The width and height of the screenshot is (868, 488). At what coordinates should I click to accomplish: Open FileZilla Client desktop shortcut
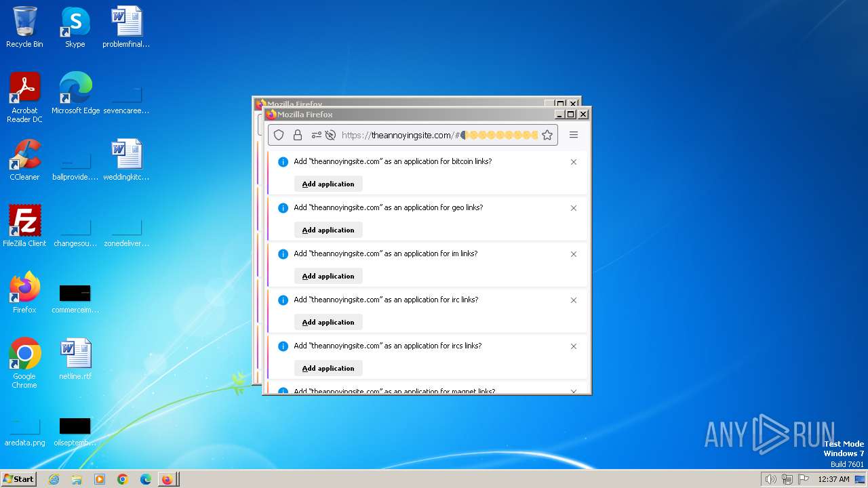[x=24, y=226]
